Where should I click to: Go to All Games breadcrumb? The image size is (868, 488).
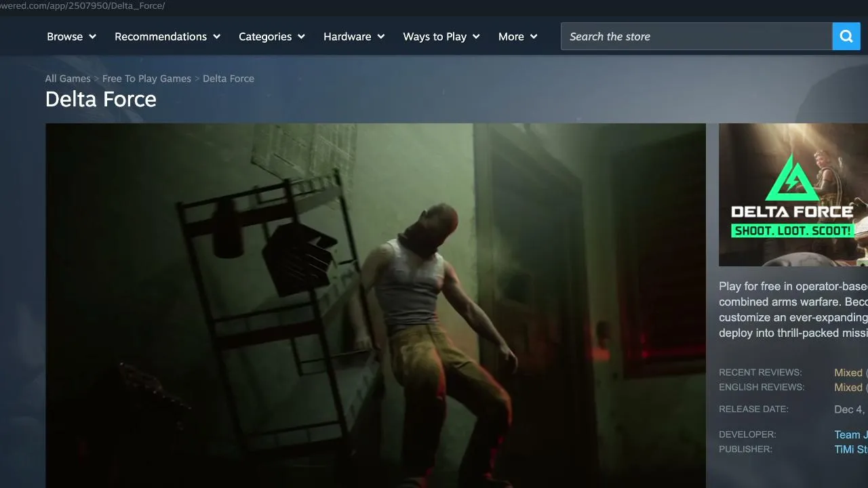click(68, 79)
